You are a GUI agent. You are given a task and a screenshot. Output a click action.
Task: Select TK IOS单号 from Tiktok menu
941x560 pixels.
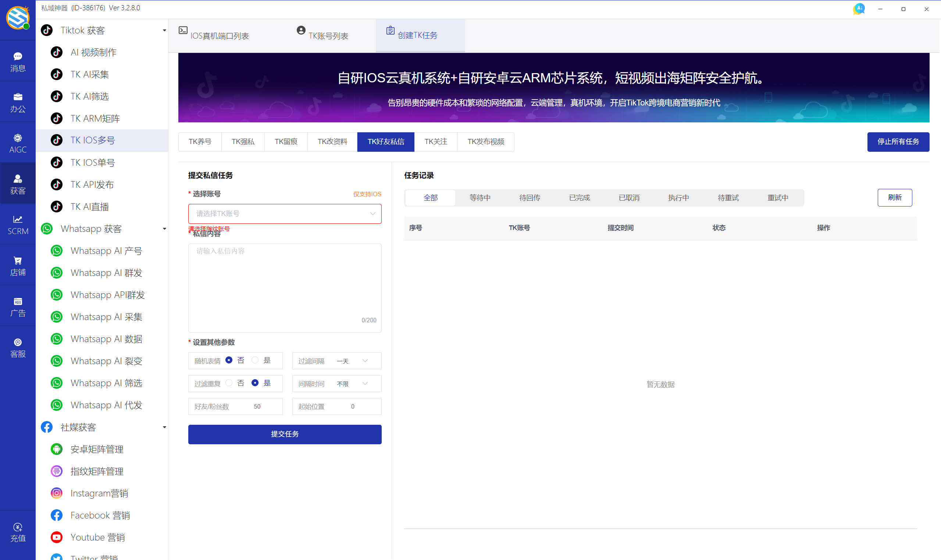click(93, 162)
